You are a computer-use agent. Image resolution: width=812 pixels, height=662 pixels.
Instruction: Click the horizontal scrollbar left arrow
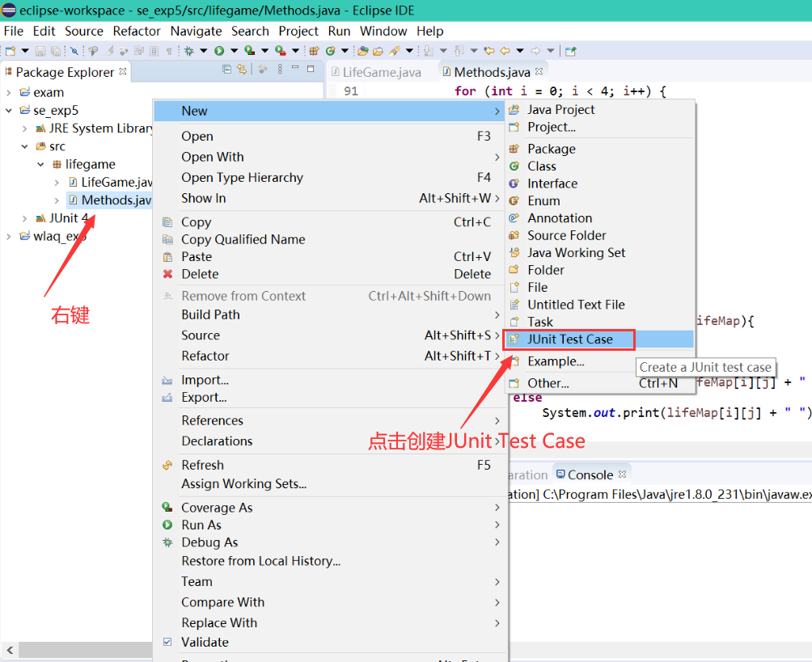[10, 650]
